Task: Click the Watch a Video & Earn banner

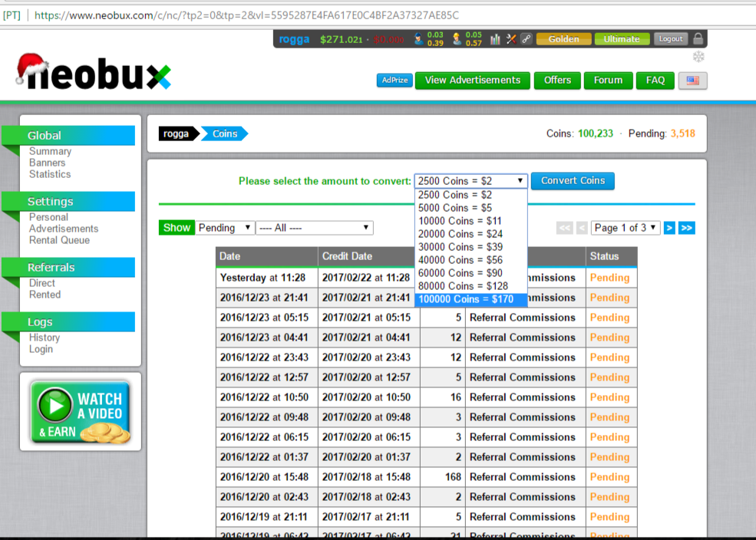Action: click(81, 413)
